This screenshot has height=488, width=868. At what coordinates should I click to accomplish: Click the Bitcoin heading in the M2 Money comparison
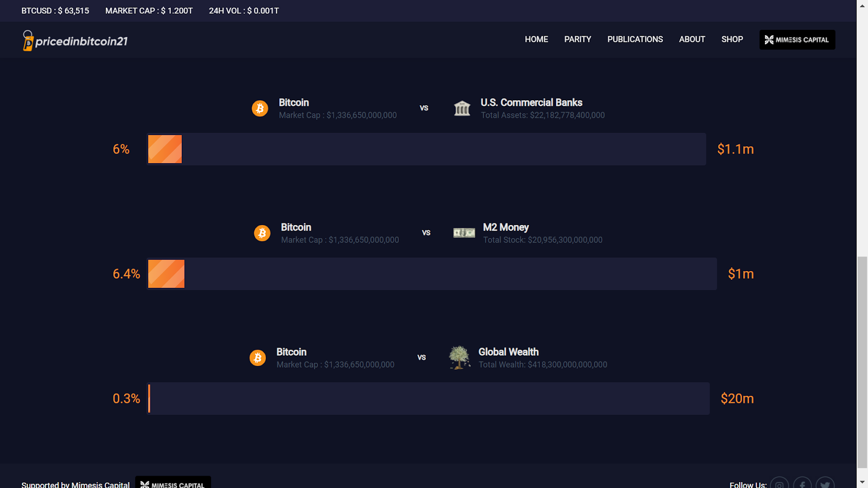[296, 227]
